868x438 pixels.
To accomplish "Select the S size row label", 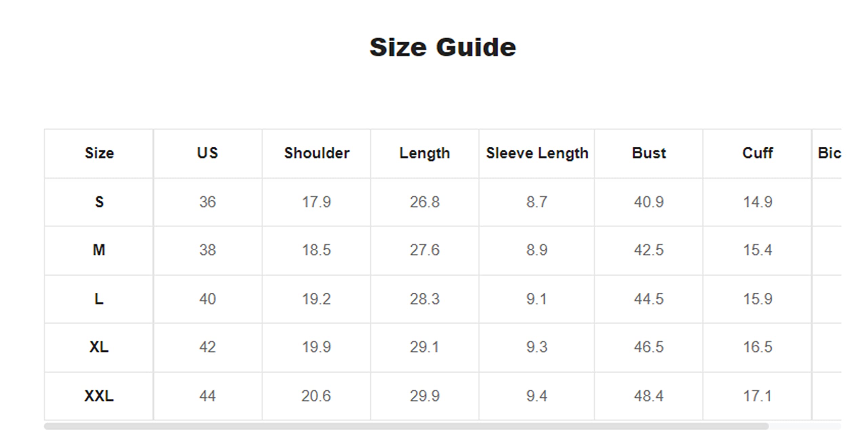I will (99, 202).
